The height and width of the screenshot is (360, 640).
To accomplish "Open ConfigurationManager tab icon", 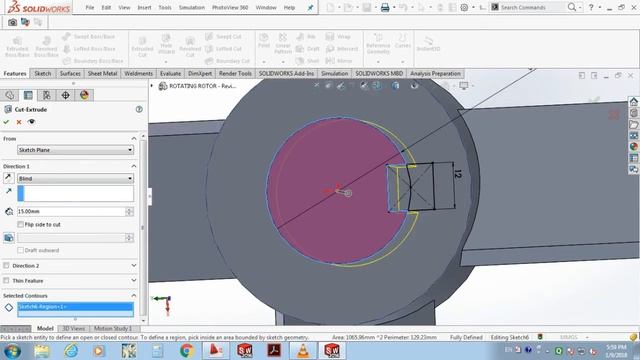I will [47, 95].
